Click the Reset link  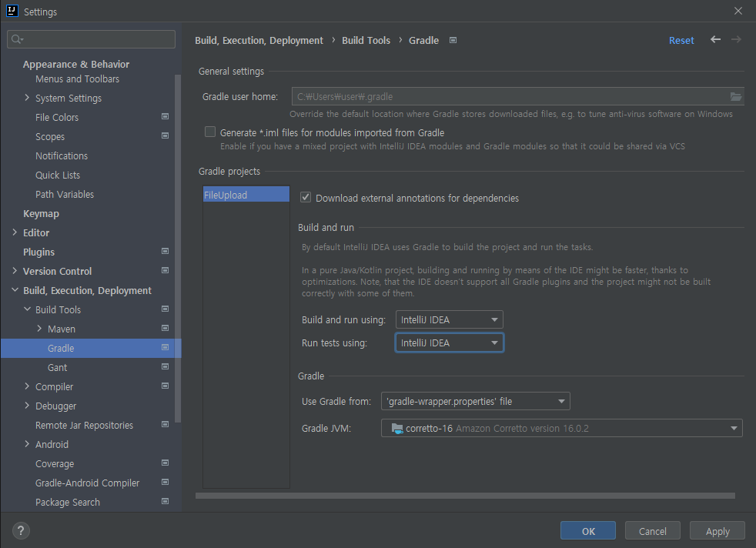pyautogui.click(x=681, y=41)
